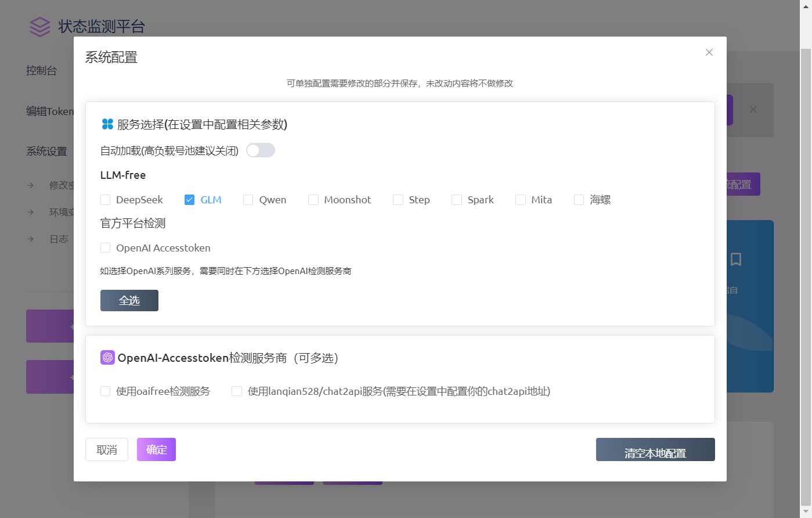Viewport: 812px width, 518px height.
Task: Click the OpenAI logo beside 检测服务商 heading
Action: (107, 357)
